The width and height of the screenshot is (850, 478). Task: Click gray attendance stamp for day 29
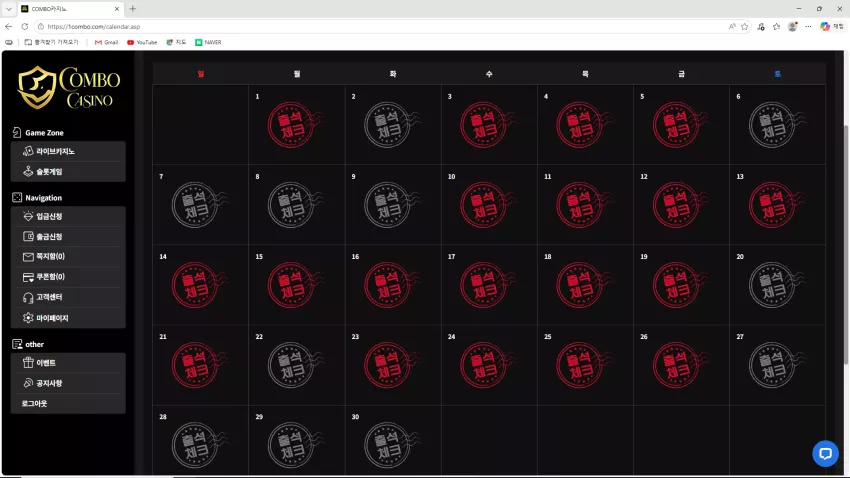[x=294, y=445]
